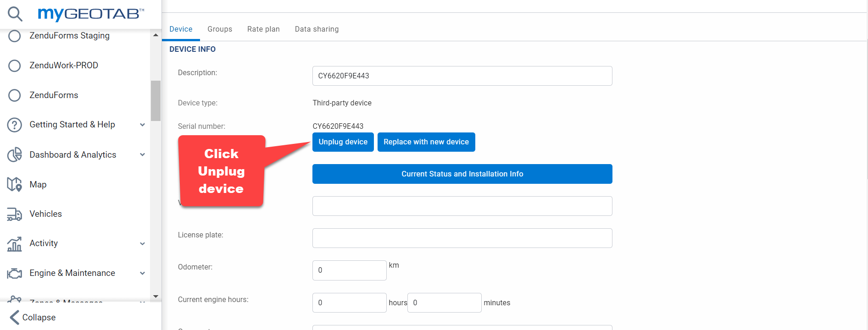This screenshot has width=868, height=330.
Task: Open ZenduForms menu entry
Action: pos(54,95)
